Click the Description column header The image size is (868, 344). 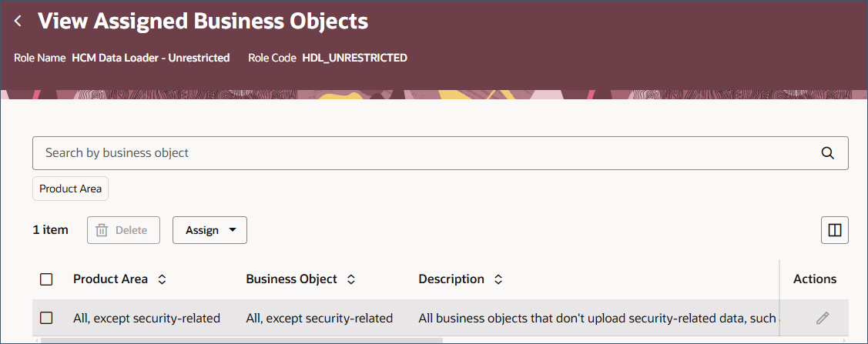point(451,279)
